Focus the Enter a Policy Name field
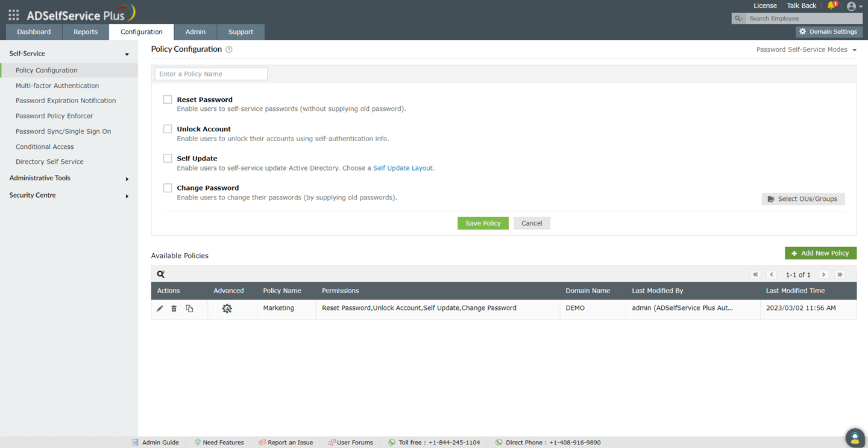The height and width of the screenshot is (448, 868). (x=211, y=74)
